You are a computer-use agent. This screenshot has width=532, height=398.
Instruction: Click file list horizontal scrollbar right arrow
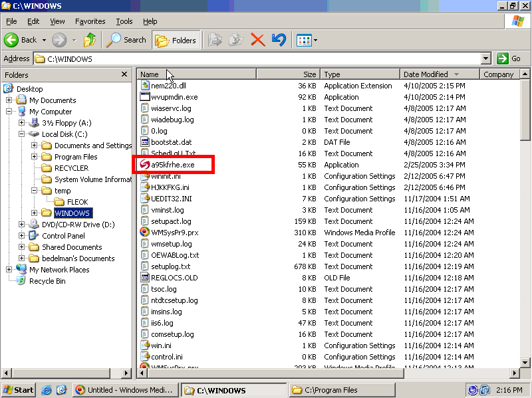tap(514, 373)
